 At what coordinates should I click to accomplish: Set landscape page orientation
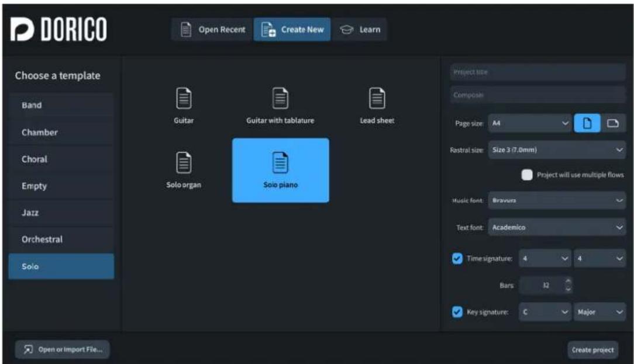pos(613,123)
